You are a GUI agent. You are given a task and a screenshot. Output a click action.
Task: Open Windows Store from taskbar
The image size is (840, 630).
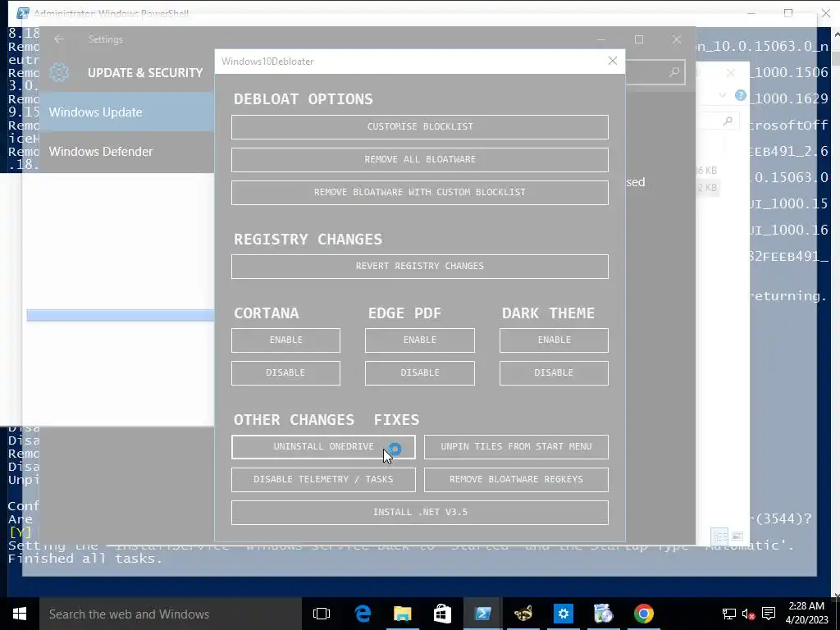442,614
